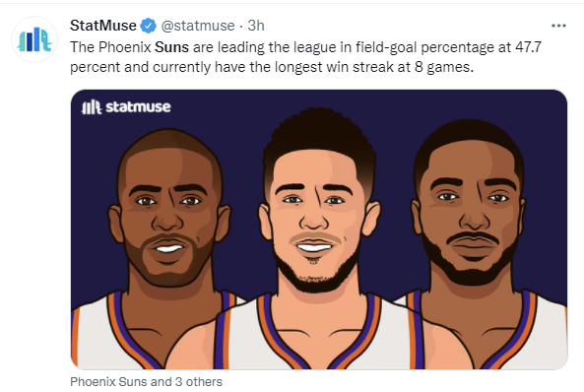Click the 47.7 figure in tweet text
Viewport: 584px width, 392px height.
click(528, 47)
